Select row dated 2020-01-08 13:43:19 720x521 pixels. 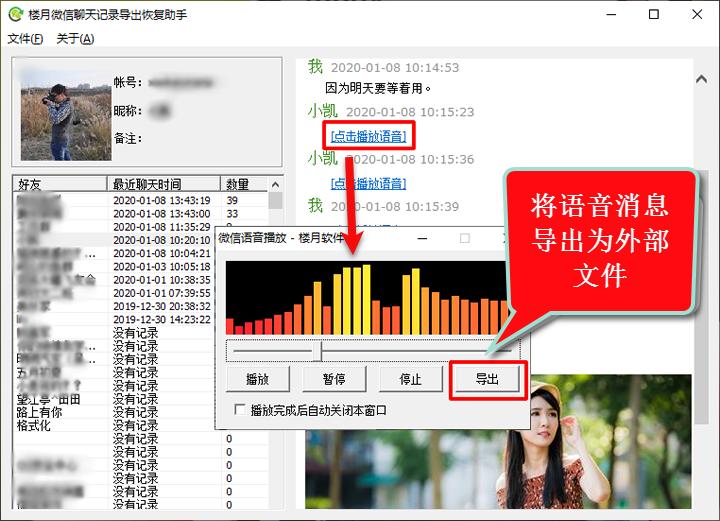(x=141, y=200)
